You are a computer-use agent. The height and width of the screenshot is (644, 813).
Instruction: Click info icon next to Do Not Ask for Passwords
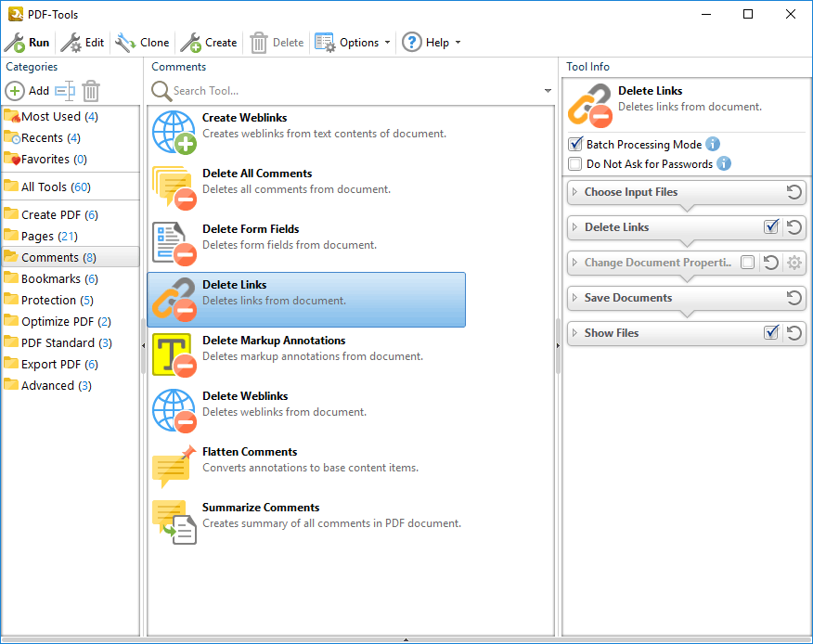click(724, 164)
